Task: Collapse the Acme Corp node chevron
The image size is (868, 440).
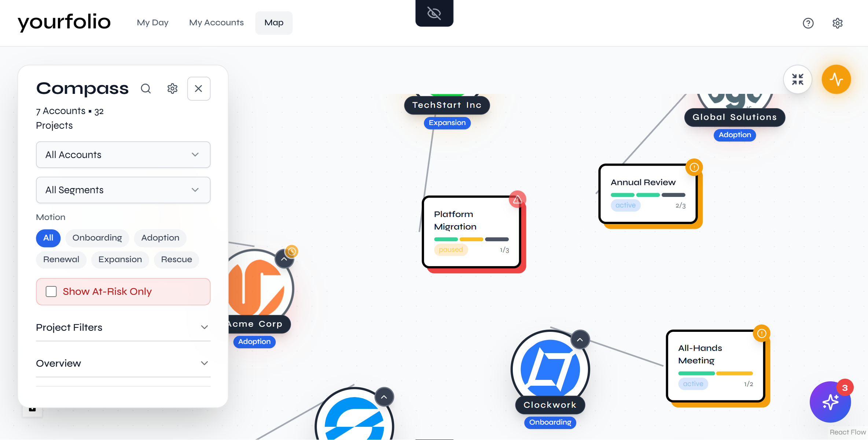Action: point(284,258)
